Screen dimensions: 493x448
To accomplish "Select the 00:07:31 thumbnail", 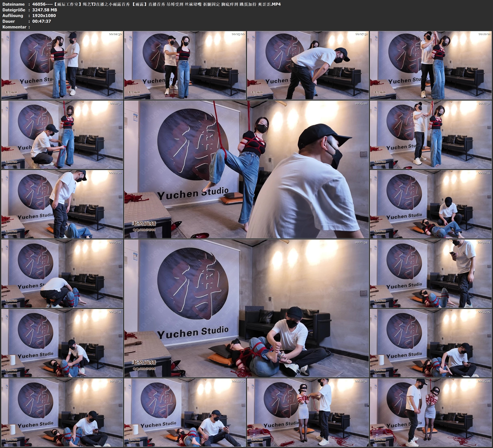I will tap(308, 65).
